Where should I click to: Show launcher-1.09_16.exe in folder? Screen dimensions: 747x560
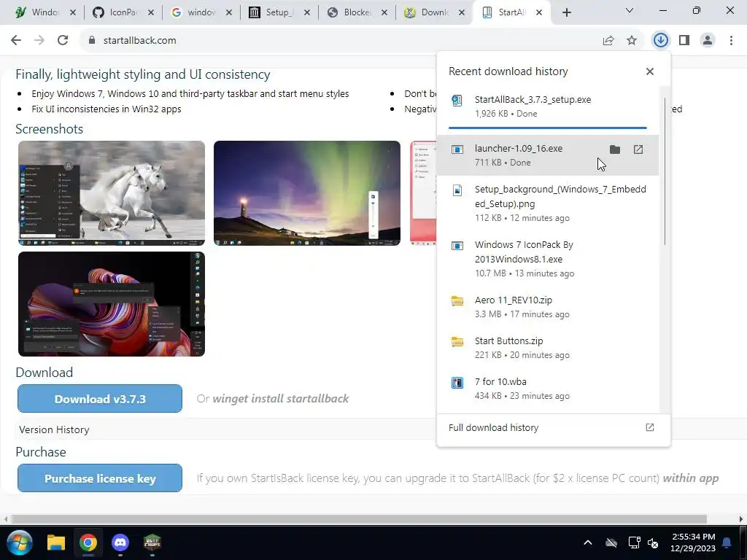[x=615, y=149]
